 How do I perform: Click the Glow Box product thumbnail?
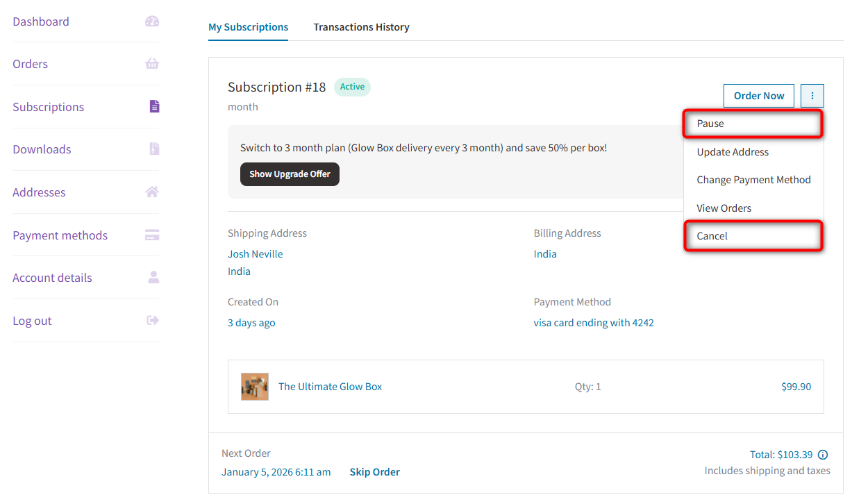tap(255, 386)
